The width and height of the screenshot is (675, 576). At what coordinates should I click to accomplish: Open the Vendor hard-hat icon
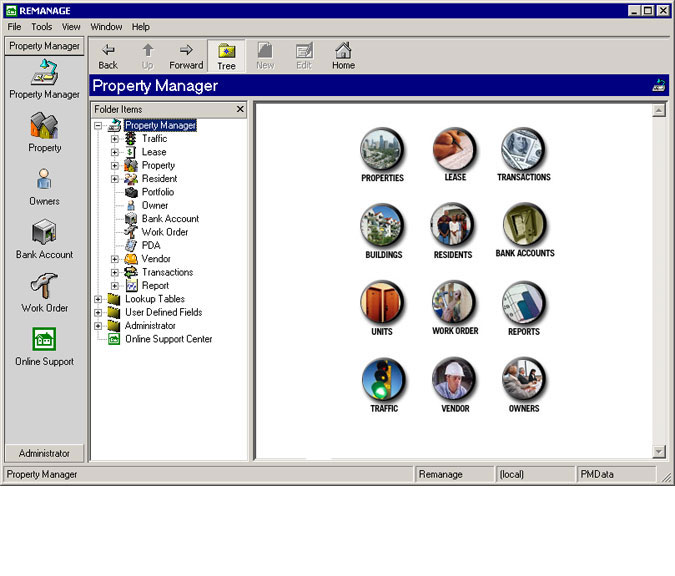454,379
